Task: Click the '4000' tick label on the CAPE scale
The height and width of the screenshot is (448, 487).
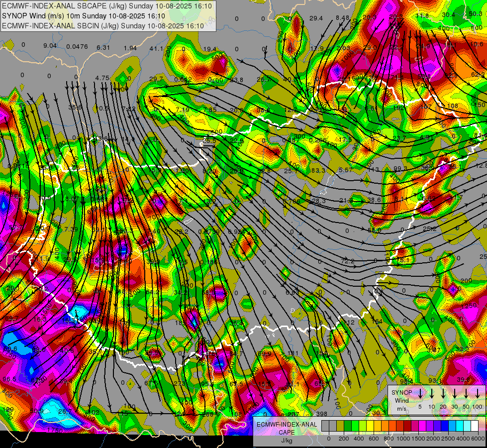Action: click(x=463, y=439)
